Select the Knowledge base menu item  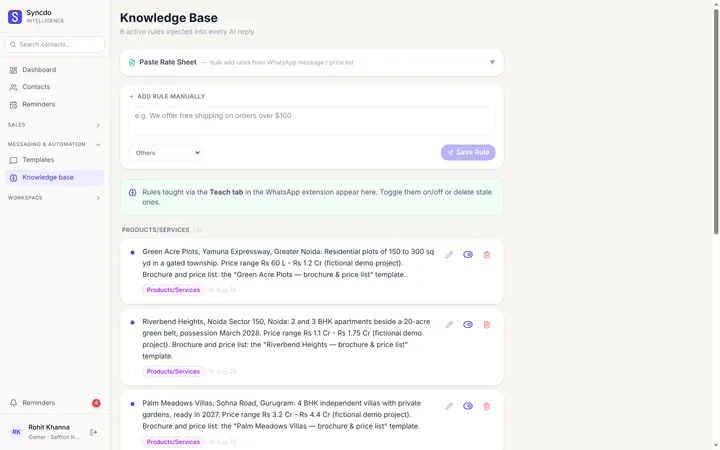(54, 178)
